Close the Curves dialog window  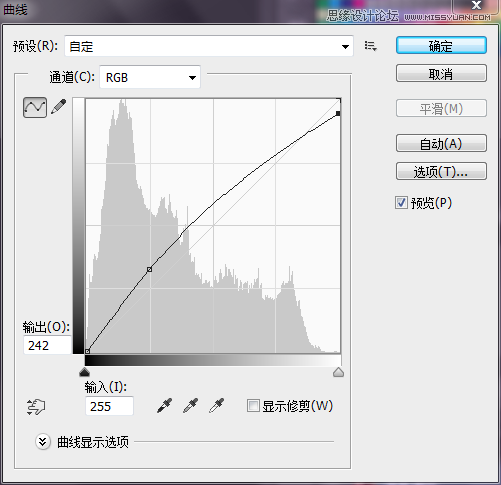coord(477,5)
